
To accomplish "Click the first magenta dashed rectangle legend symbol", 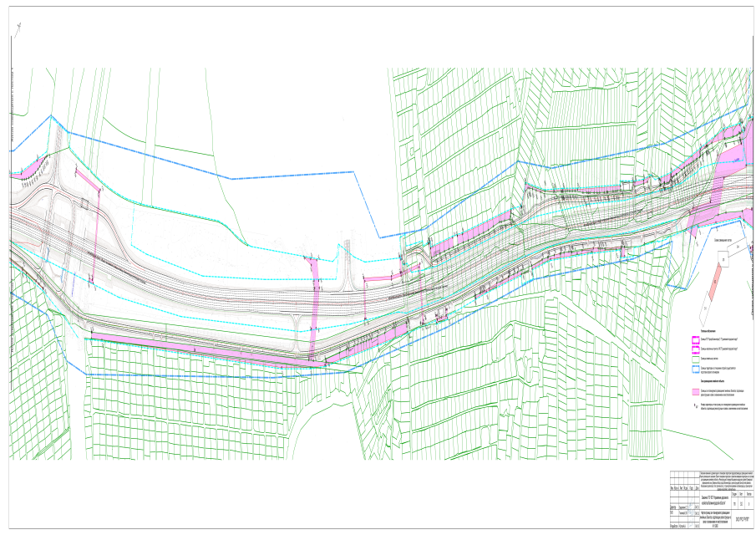I will [694, 341].
